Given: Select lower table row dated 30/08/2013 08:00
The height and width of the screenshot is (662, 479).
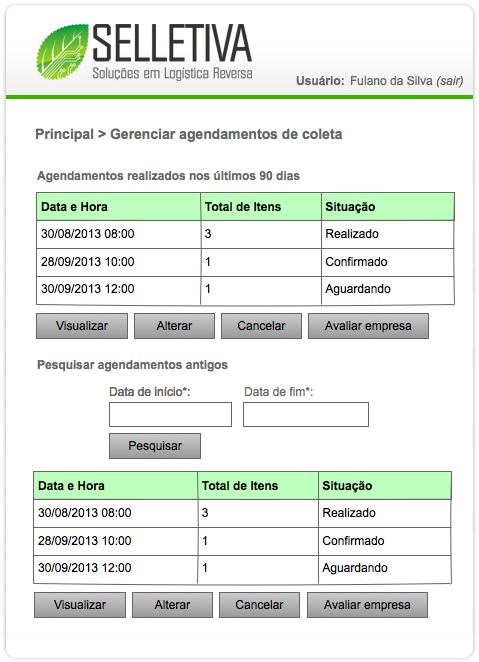Looking at the screenshot, I should (242, 513).
